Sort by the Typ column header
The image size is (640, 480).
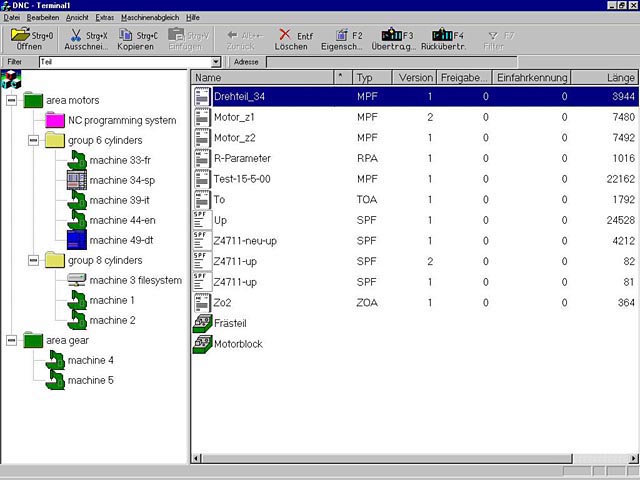(x=372, y=78)
